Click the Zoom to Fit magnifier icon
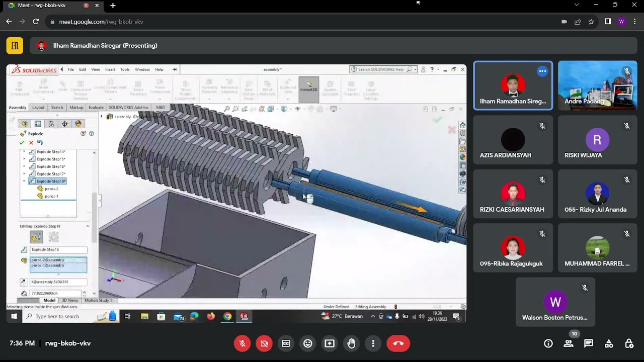644x362 pixels. [227, 109]
